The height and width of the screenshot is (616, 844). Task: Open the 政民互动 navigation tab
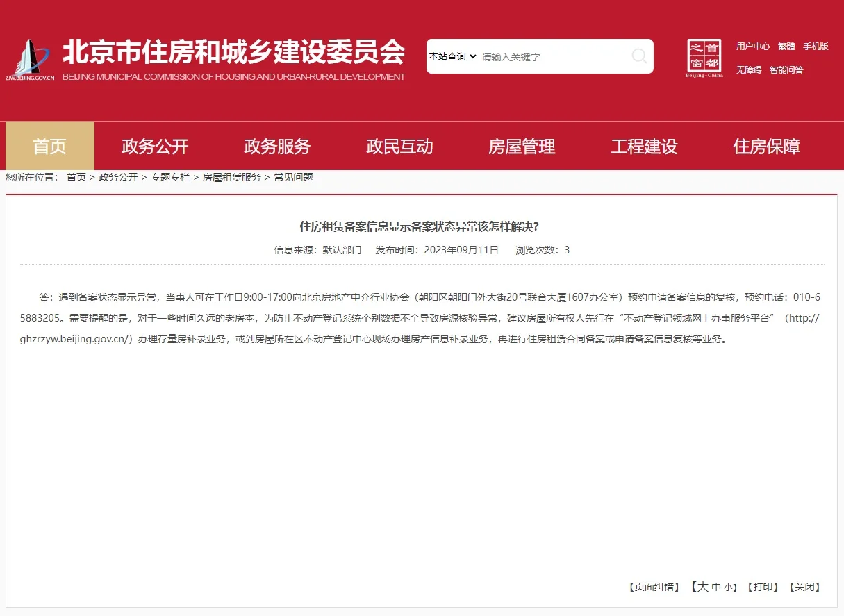[399, 146]
